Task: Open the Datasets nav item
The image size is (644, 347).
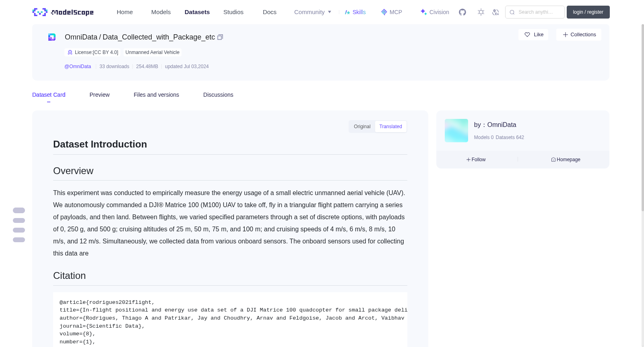Action: (x=197, y=12)
